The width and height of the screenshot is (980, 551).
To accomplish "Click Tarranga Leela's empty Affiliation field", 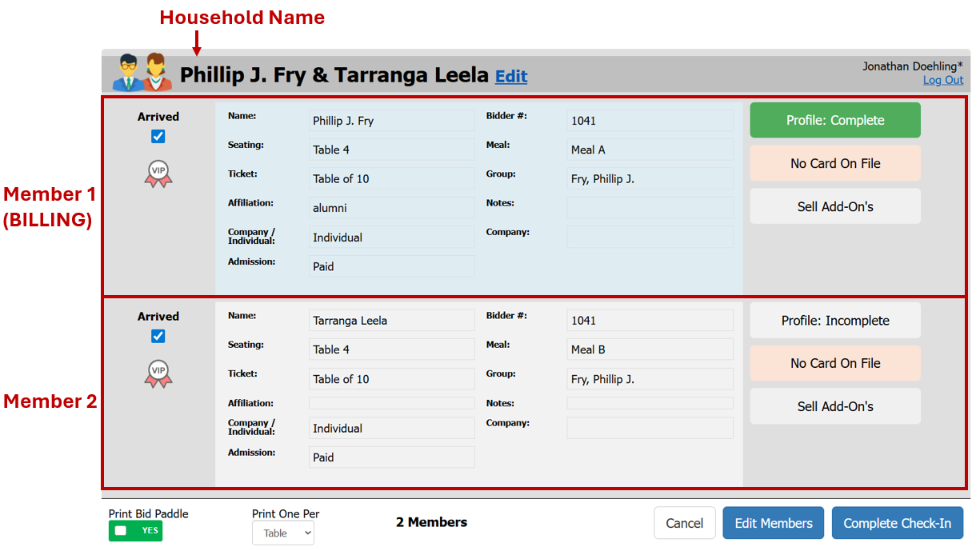I will pos(392,403).
